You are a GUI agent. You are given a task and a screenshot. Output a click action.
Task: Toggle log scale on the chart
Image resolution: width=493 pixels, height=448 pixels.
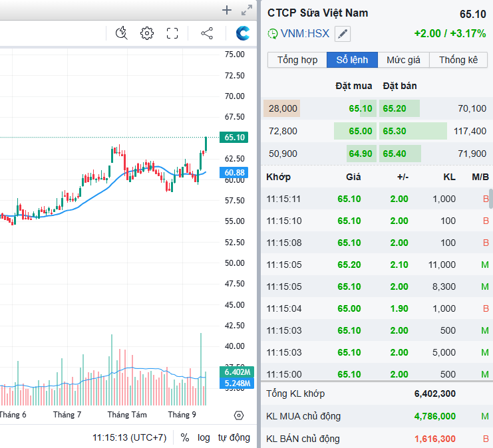(x=204, y=437)
